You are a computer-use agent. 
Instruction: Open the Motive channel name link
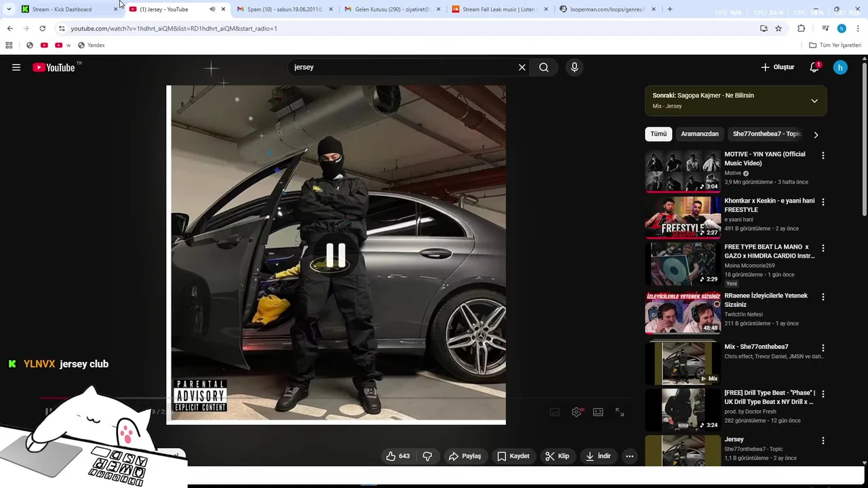(733, 174)
